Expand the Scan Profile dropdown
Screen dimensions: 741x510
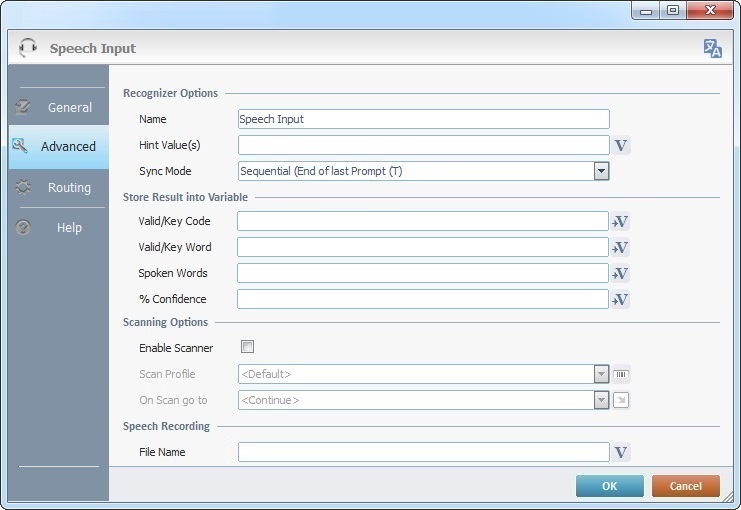[x=601, y=375]
